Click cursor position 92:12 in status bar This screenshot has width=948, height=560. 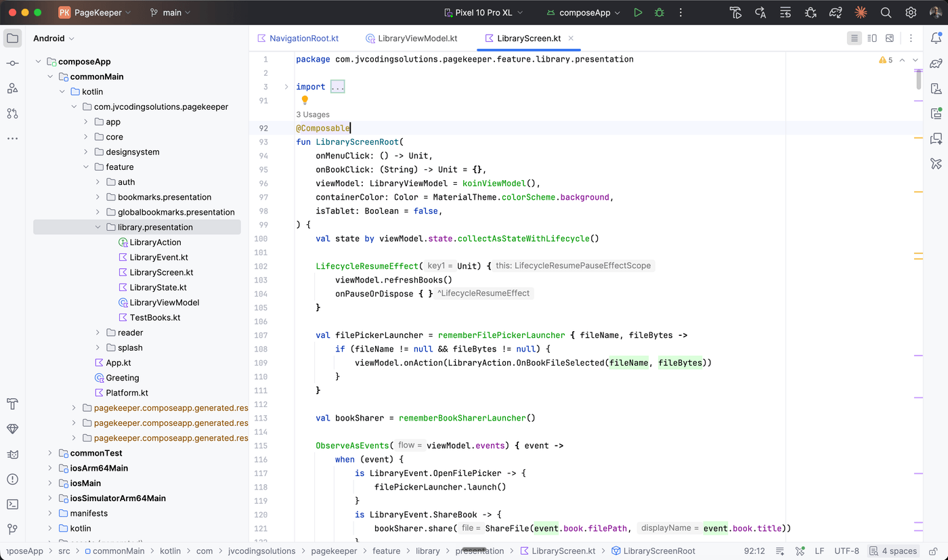point(754,551)
